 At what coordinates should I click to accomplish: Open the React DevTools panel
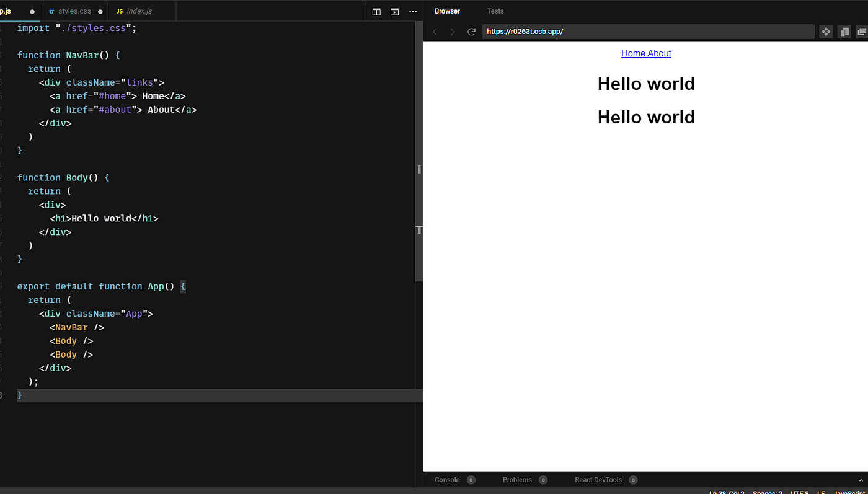click(598, 479)
